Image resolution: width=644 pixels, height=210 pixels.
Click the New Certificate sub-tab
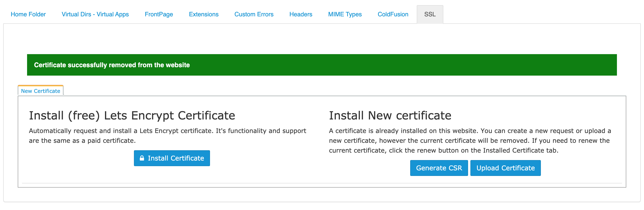tap(41, 91)
